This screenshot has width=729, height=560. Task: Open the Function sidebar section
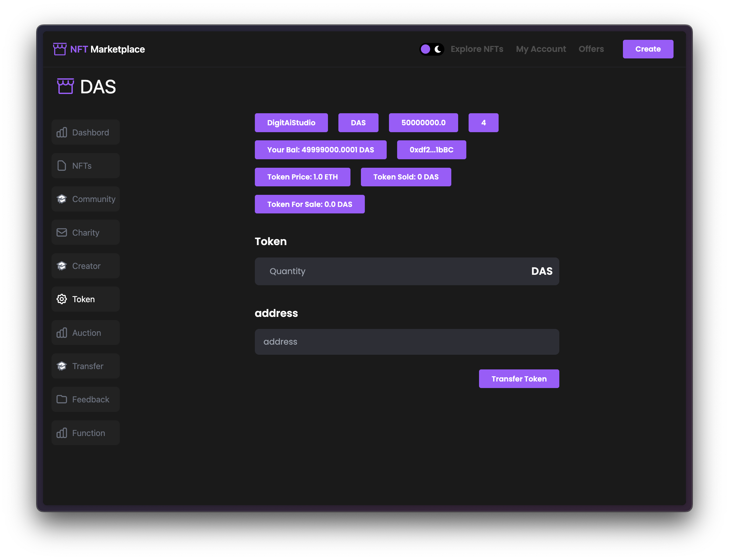point(86,433)
